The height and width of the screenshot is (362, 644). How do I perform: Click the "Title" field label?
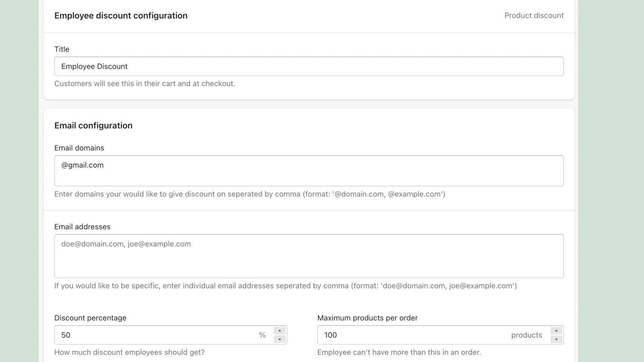click(x=62, y=49)
